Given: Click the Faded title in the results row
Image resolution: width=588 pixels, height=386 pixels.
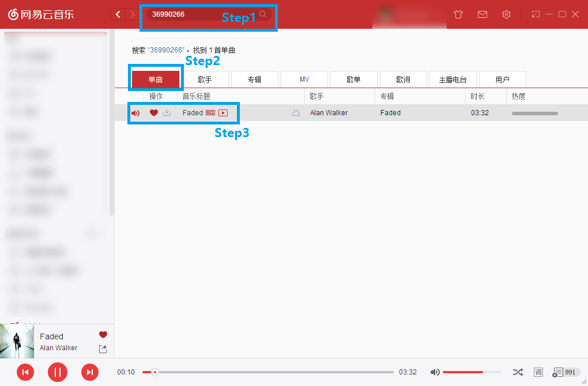Looking at the screenshot, I should 193,113.
